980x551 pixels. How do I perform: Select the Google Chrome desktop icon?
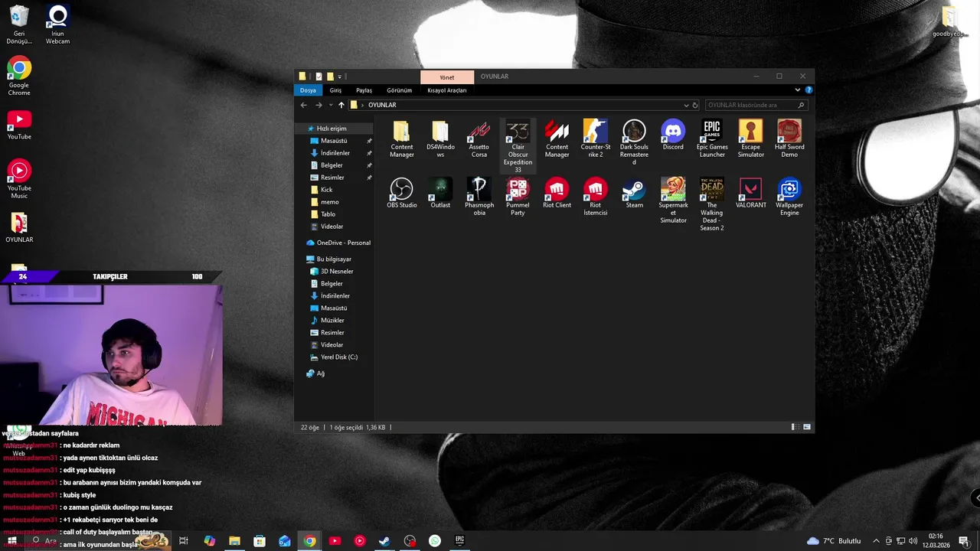point(19,77)
